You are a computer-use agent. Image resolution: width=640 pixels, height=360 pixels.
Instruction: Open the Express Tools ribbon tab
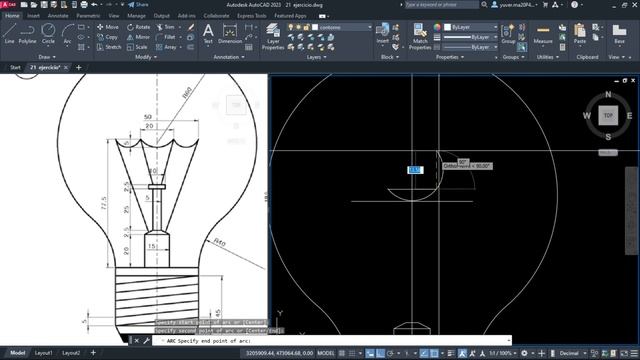click(x=251, y=16)
